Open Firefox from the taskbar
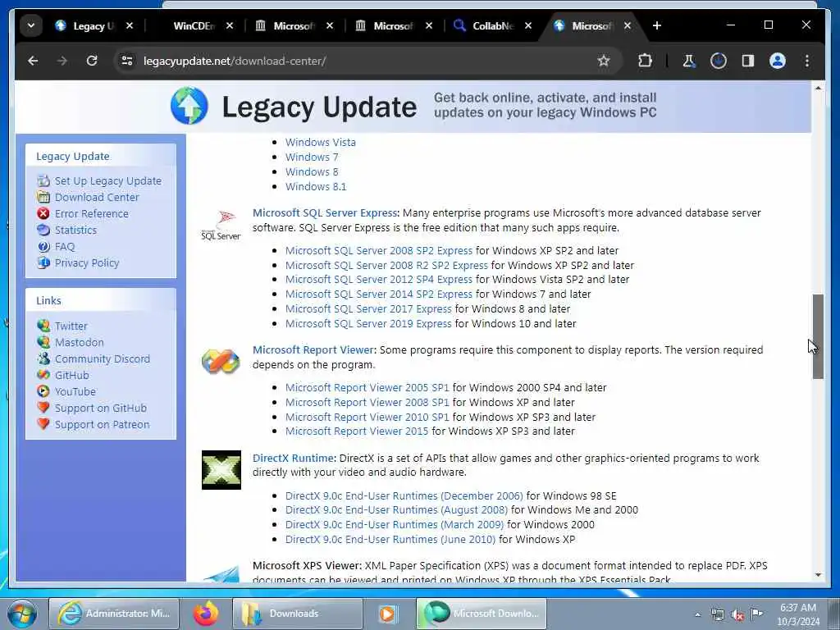This screenshot has height=630, width=840. (x=206, y=614)
